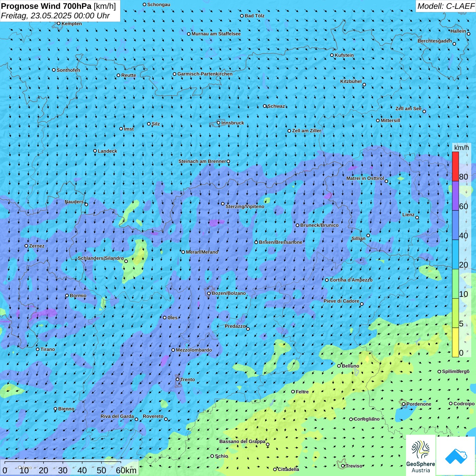Click the 'Pieve di Cadore' label
Image resolution: width=476 pixels, height=476 pixels.
click(x=341, y=301)
